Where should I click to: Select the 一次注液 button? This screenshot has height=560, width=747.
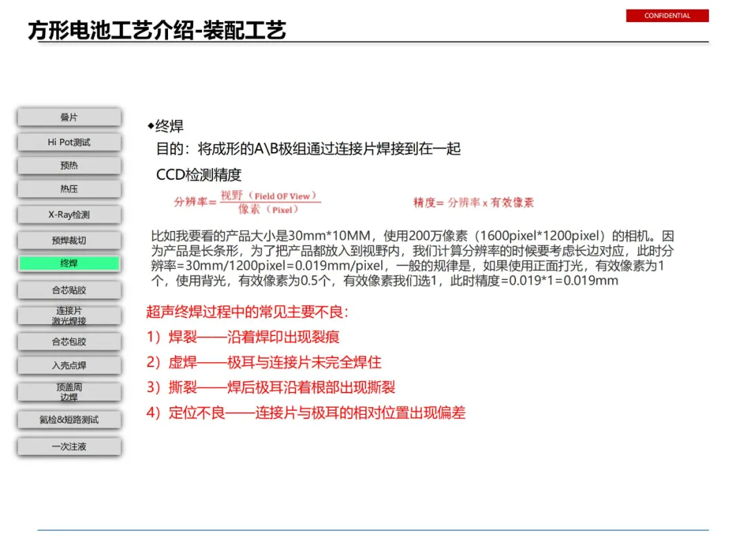69,446
